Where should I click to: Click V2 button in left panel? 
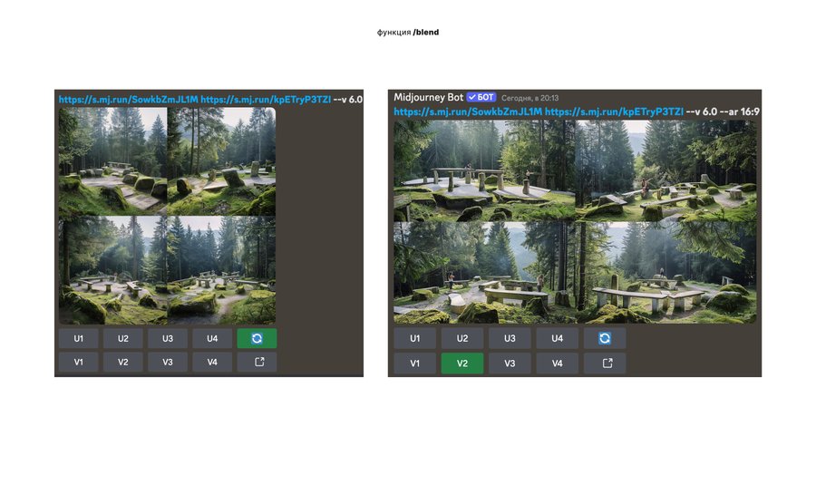[x=122, y=362]
